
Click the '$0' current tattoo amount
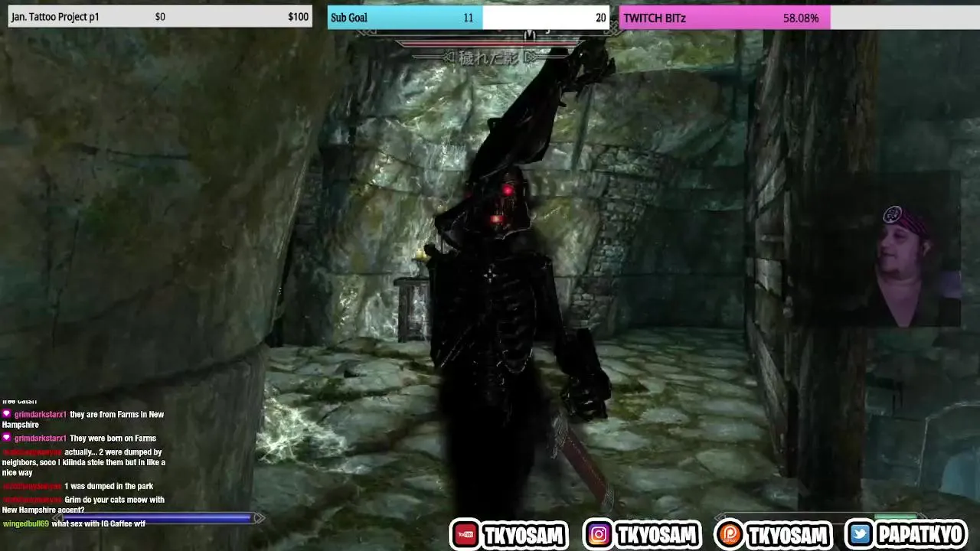(x=160, y=17)
